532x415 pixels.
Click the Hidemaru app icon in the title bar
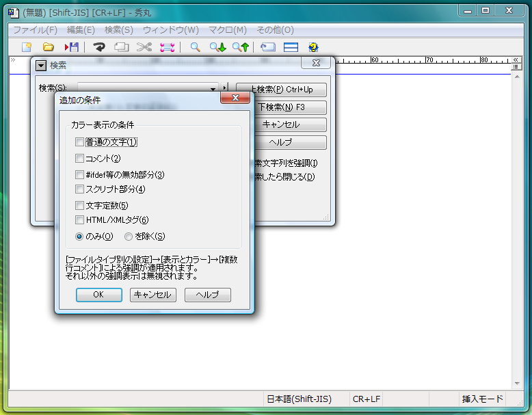tap(14, 13)
